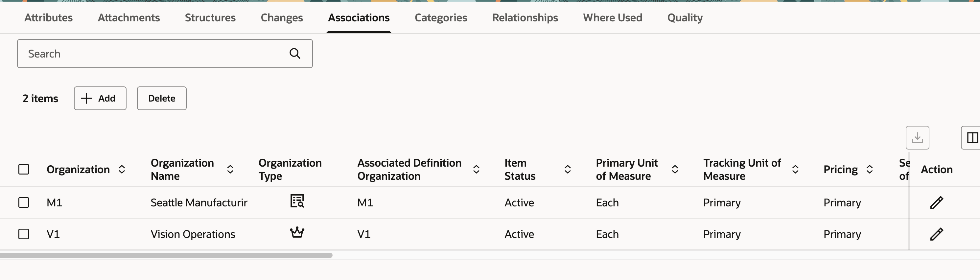Click the V1 crown organization type icon
This screenshot has height=280, width=980.
(297, 232)
